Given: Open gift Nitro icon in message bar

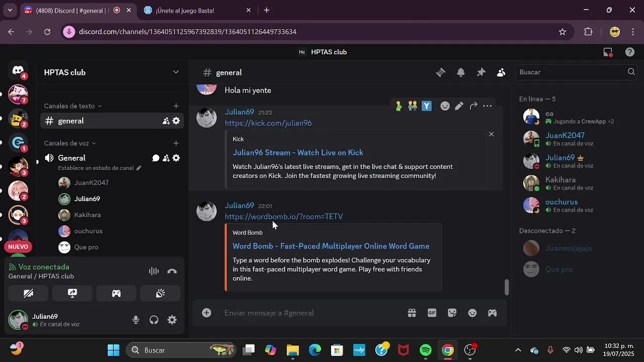Looking at the screenshot, I should 412,313.
